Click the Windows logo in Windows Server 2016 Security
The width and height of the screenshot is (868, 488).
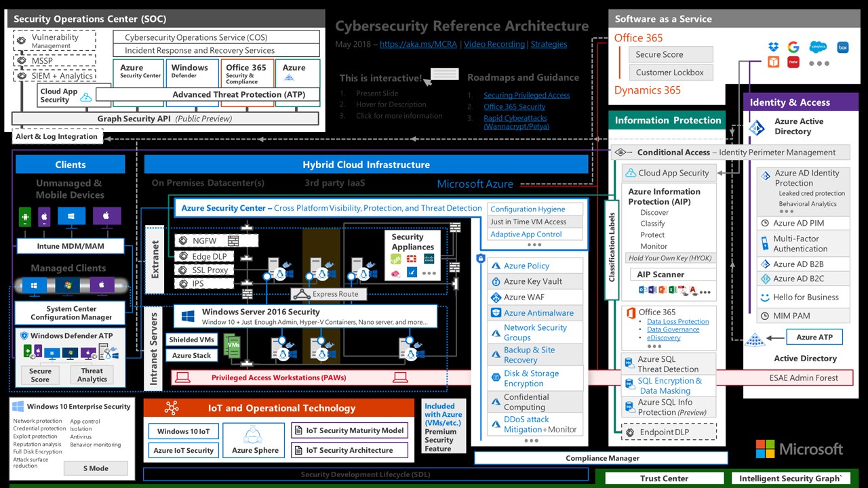187,317
